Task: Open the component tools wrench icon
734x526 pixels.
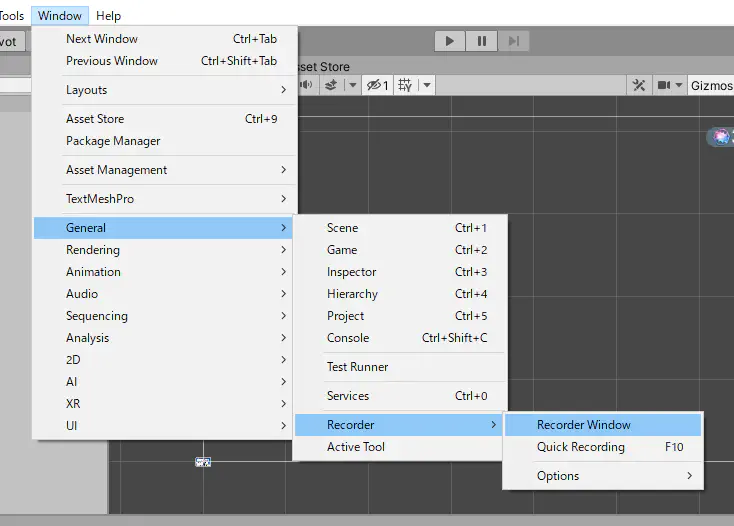Action: coord(639,86)
